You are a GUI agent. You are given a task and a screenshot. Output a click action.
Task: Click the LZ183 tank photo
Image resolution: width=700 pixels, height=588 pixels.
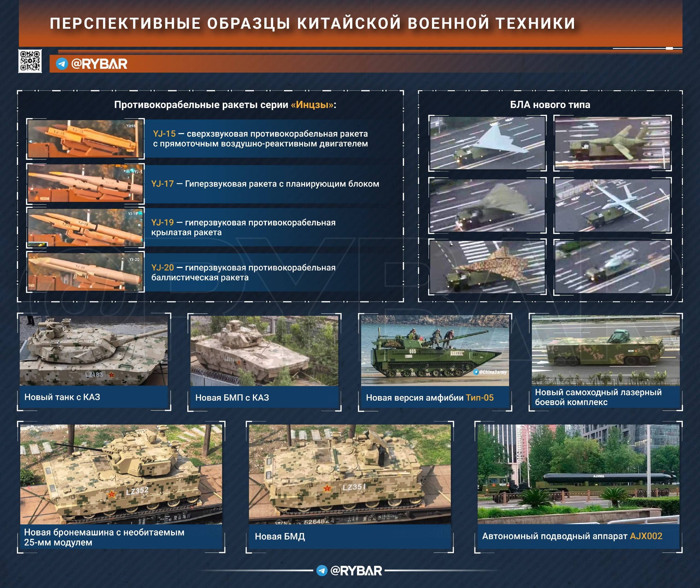(94, 351)
